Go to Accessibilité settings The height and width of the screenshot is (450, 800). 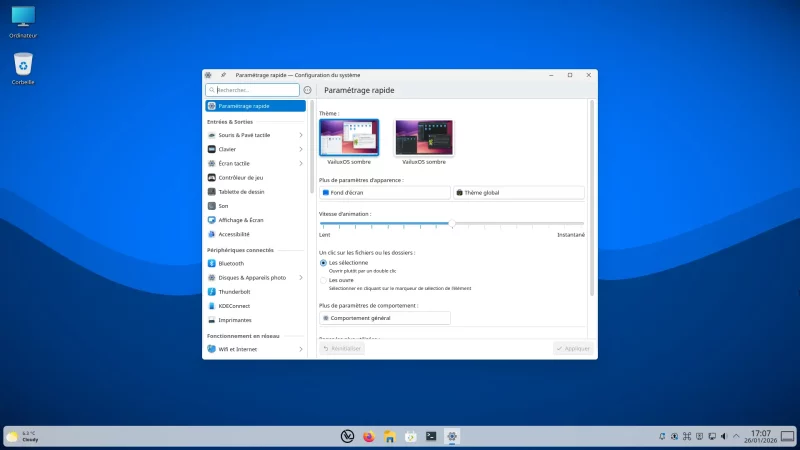[x=234, y=234]
